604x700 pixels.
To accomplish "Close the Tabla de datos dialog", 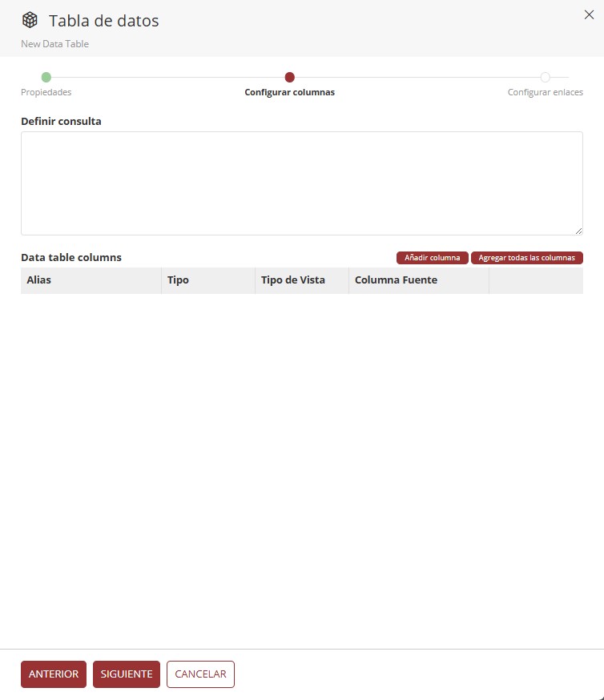I will pos(589,14).
